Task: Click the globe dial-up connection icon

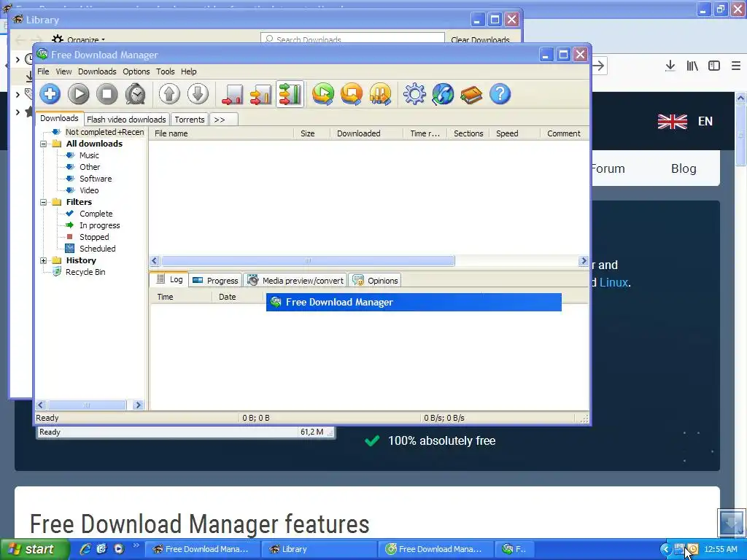Action: tap(443, 94)
